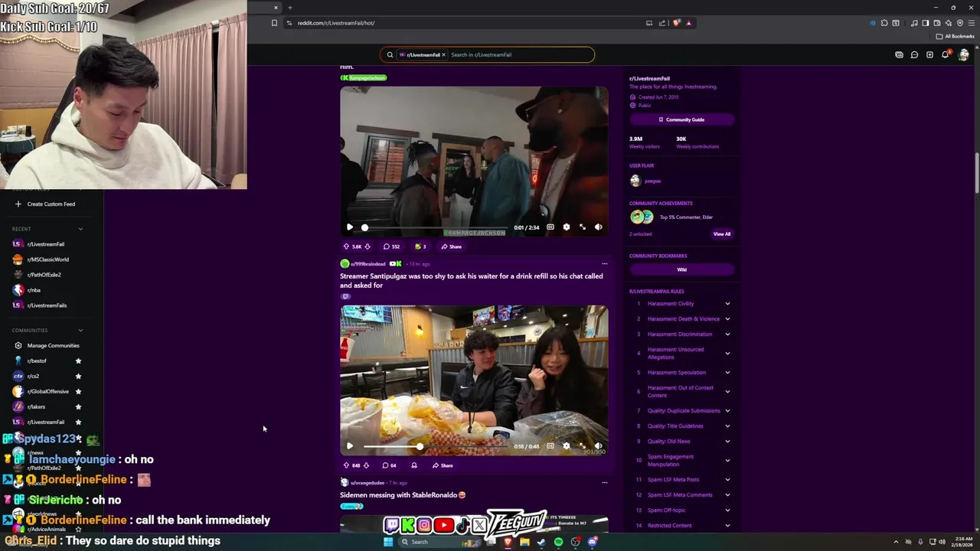Open r/nba from Recent list

[34, 290]
